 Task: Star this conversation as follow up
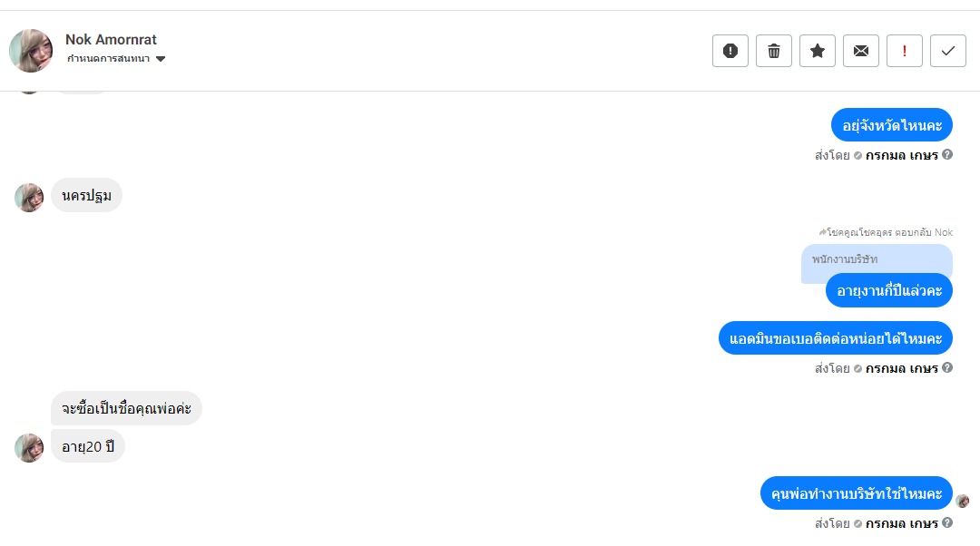point(818,51)
